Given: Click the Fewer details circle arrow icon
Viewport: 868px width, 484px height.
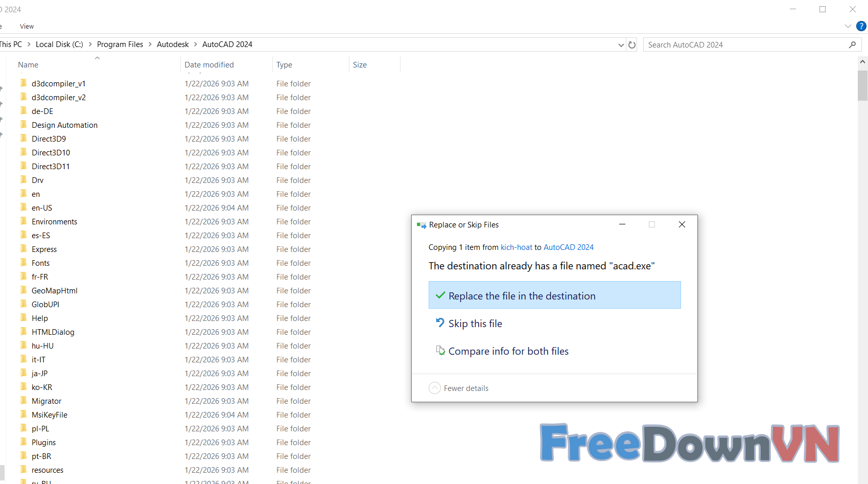Looking at the screenshot, I should (435, 388).
